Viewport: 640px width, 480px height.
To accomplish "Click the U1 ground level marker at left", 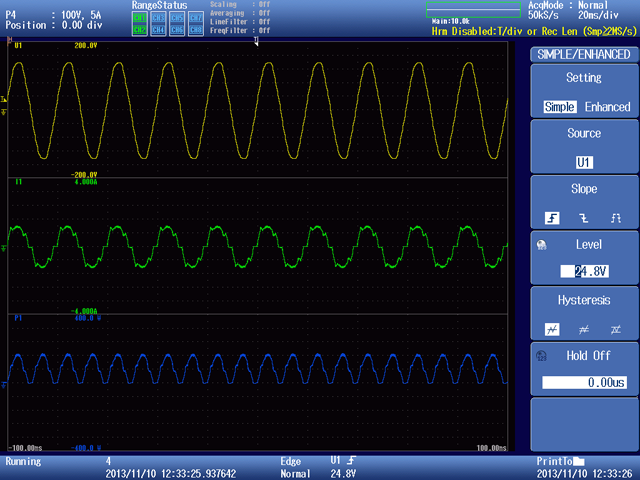I will pyautogui.click(x=4, y=112).
